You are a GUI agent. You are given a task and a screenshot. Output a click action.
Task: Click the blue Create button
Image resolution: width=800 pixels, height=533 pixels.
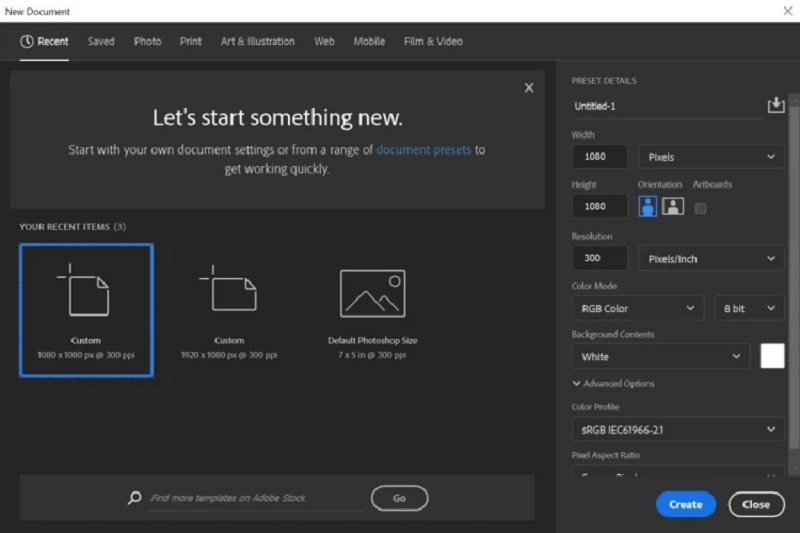tap(685, 505)
